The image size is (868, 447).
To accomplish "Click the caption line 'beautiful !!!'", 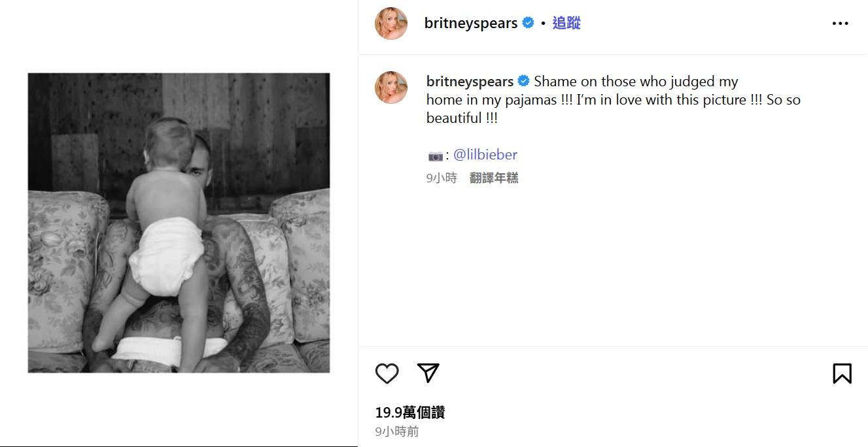I will (x=462, y=118).
